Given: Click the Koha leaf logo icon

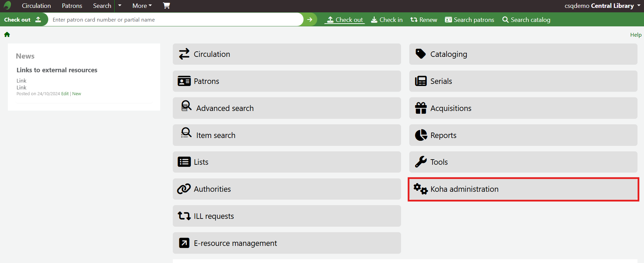Looking at the screenshot, I should (x=7, y=5).
